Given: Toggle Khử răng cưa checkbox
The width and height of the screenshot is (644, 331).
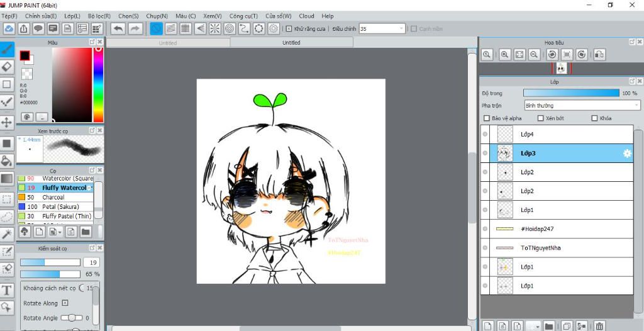Looking at the screenshot, I should point(289,29).
